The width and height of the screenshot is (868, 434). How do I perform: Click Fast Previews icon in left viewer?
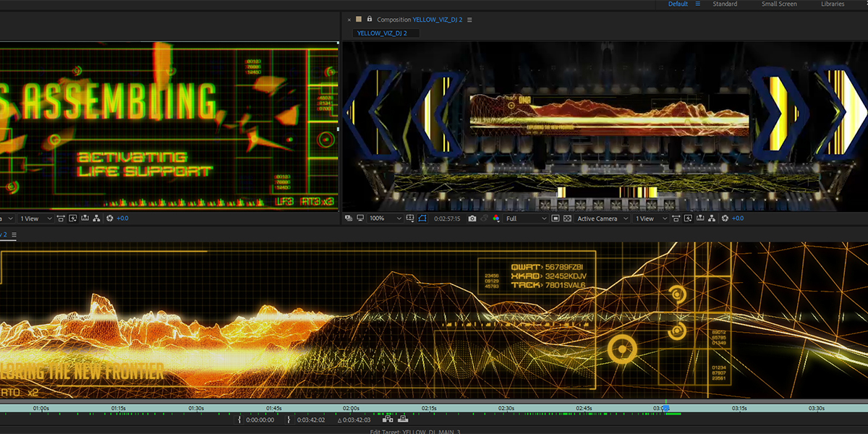point(73,218)
